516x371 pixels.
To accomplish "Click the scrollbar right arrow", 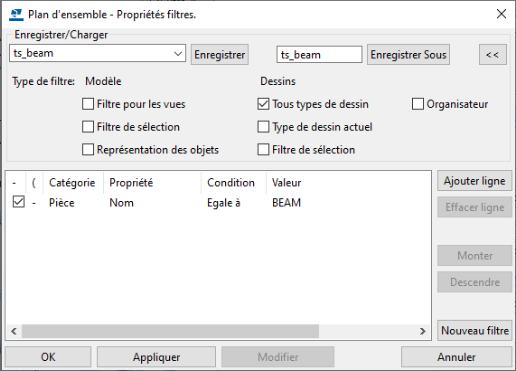I will pos(423,331).
